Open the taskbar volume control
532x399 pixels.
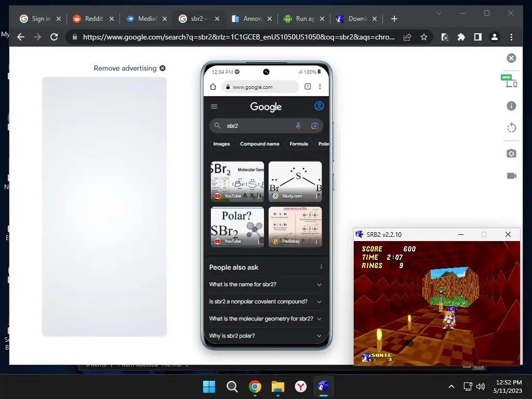(x=481, y=387)
